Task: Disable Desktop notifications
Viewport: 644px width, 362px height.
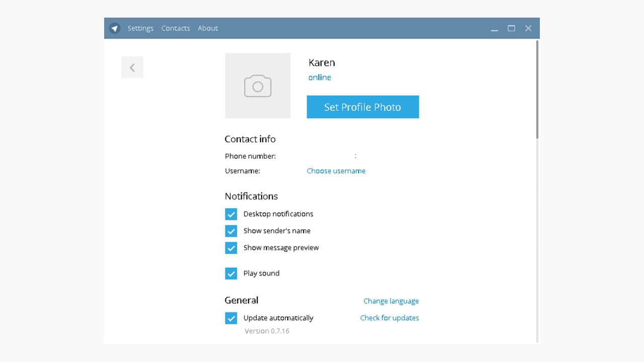Action: 231,214
